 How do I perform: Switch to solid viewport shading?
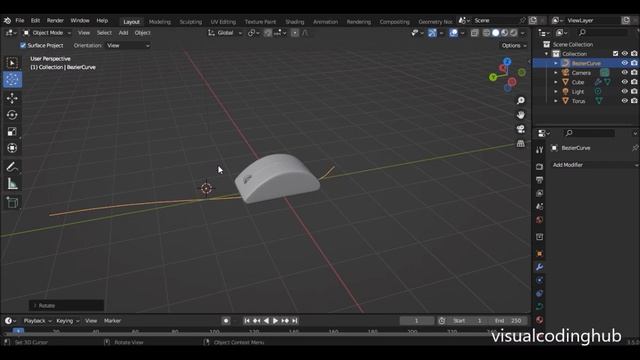[x=496, y=33]
